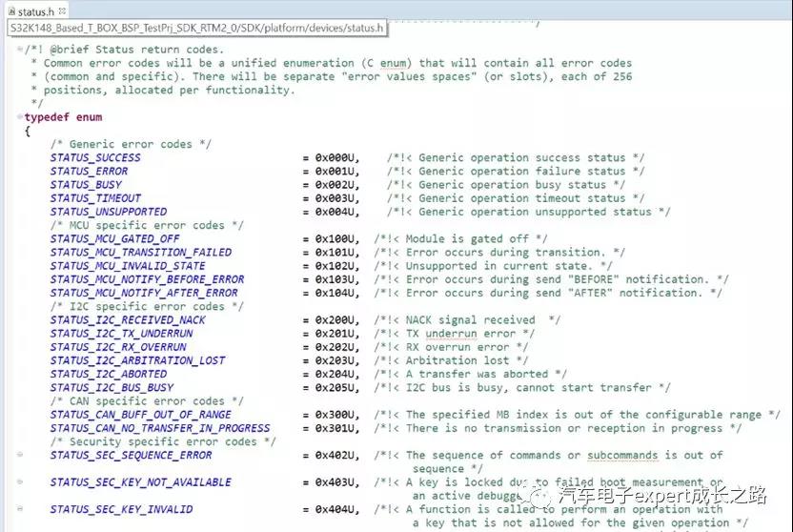
Task: Click the file path tooltip for status.h
Action: tap(197, 29)
